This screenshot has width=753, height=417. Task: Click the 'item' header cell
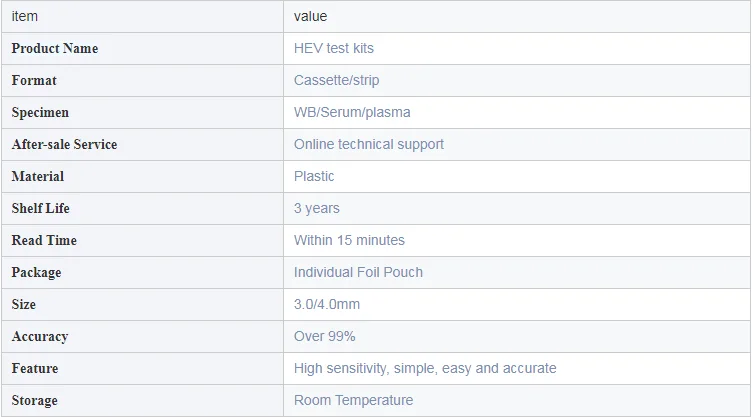coord(25,16)
